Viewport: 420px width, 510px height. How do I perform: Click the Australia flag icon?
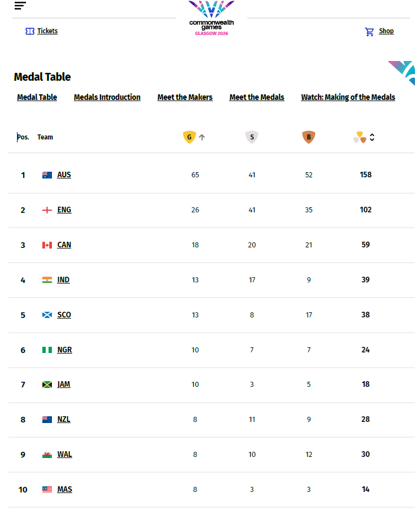click(47, 175)
